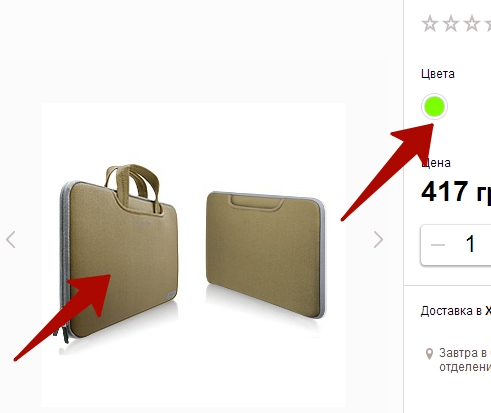Click the carrying handles of the front bag
This screenshot has height=413, width=491.
tap(133, 187)
